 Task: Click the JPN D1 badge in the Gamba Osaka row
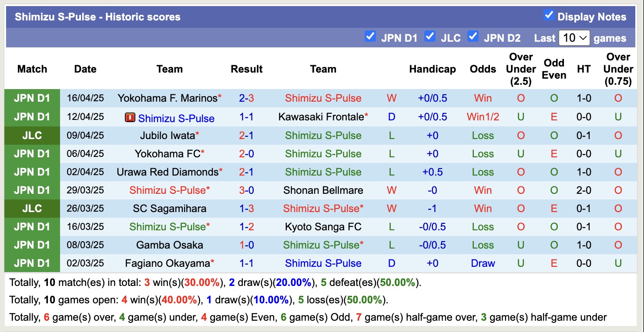(x=32, y=245)
